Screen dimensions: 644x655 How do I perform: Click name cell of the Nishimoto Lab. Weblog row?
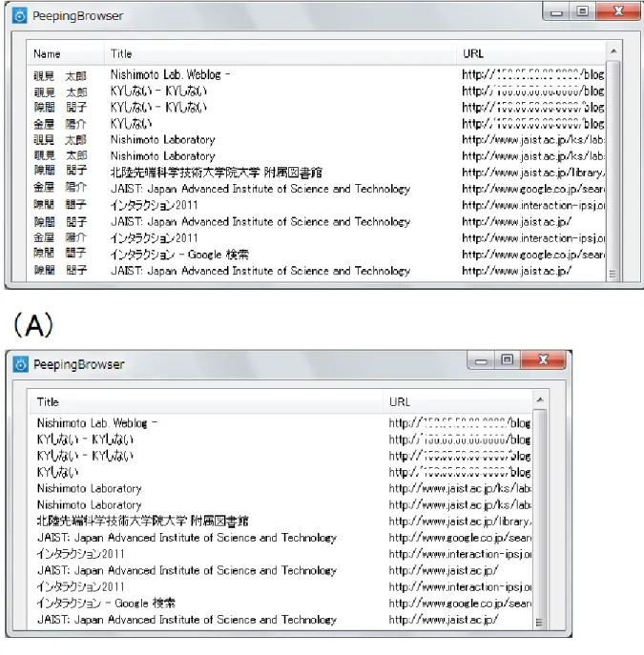click(x=60, y=75)
